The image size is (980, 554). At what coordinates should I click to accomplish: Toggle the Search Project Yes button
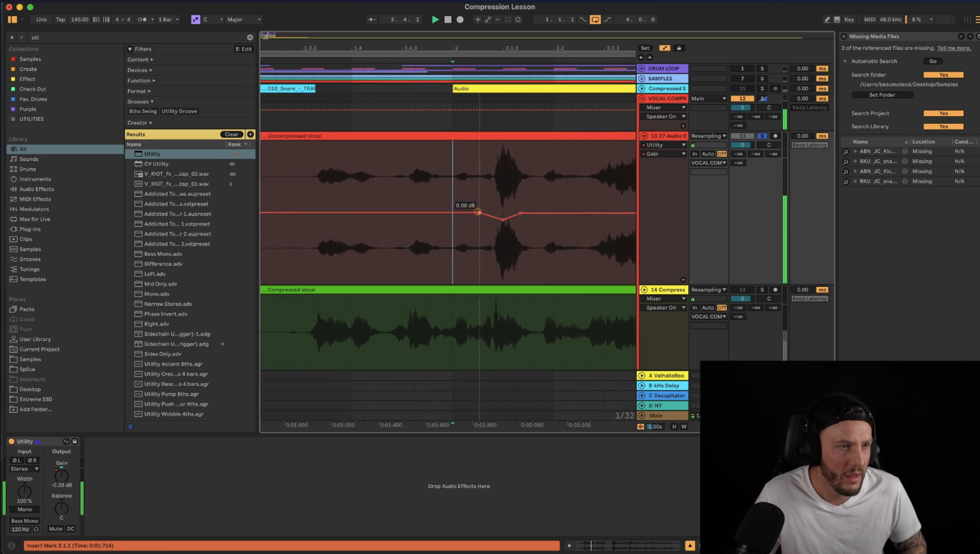coord(943,113)
